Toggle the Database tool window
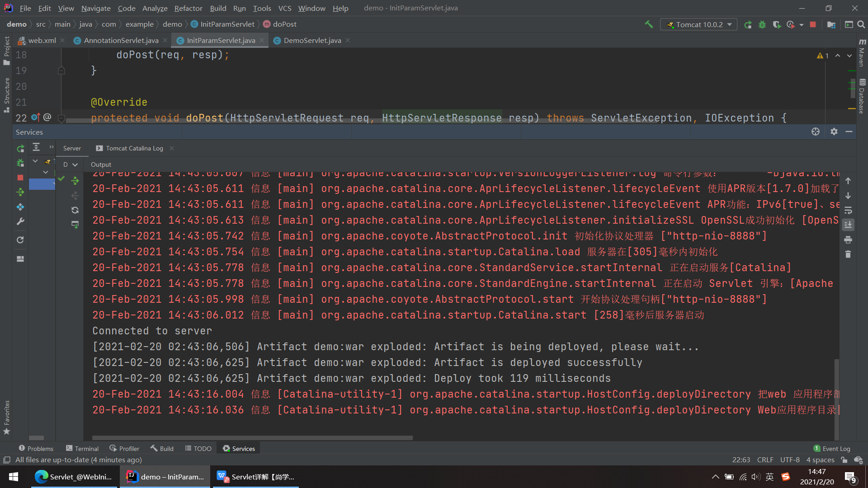This screenshot has width=868, height=488. 862,96
